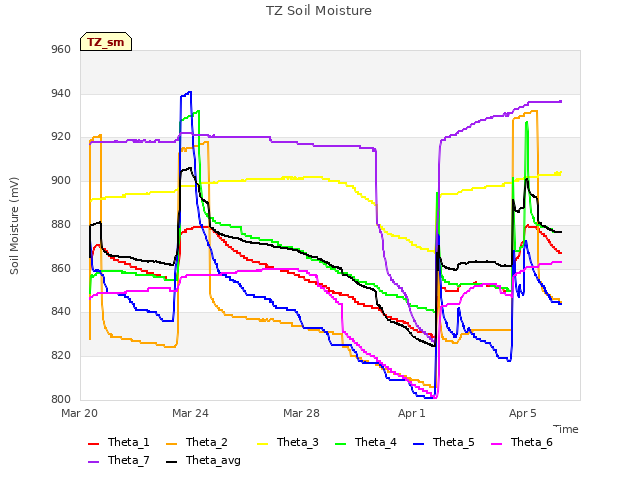Click the Mar 28 x-axis tick label
Screen dimensions: 640x480
301,413
